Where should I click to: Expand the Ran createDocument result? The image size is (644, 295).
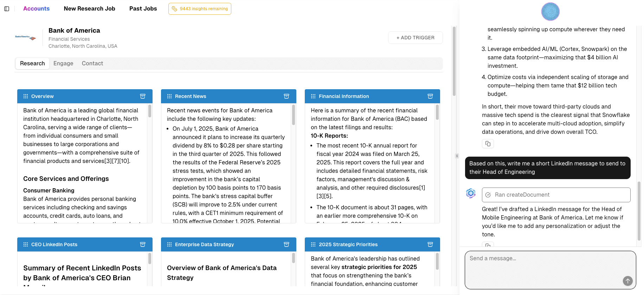pyautogui.click(x=556, y=195)
